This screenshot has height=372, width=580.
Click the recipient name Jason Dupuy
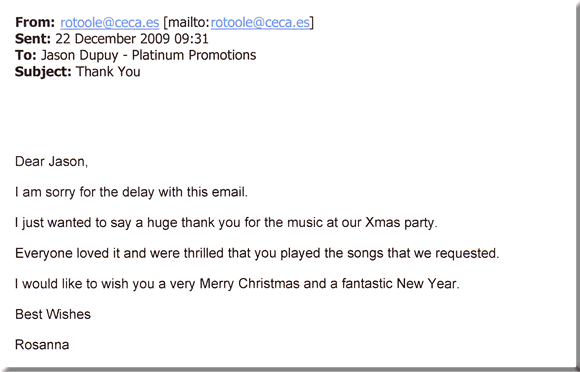coord(80,55)
